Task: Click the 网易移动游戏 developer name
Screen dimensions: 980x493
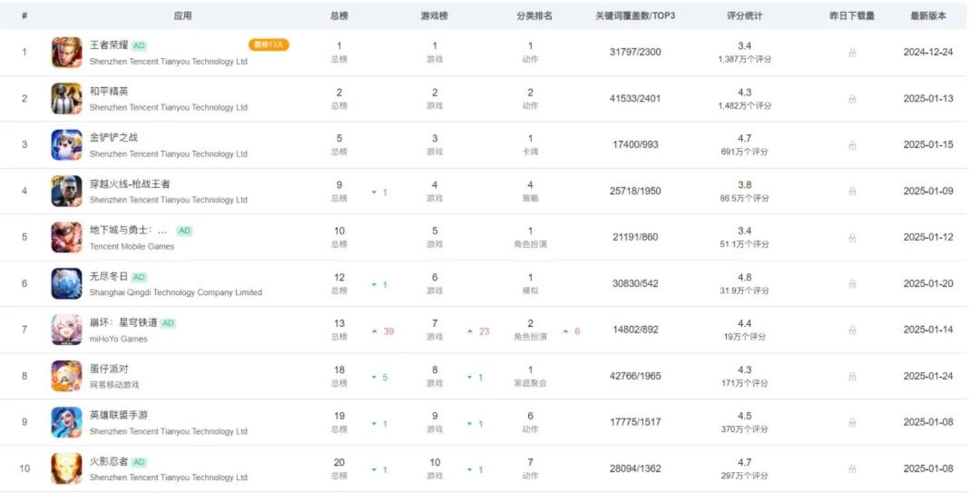Action: tap(114, 385)
